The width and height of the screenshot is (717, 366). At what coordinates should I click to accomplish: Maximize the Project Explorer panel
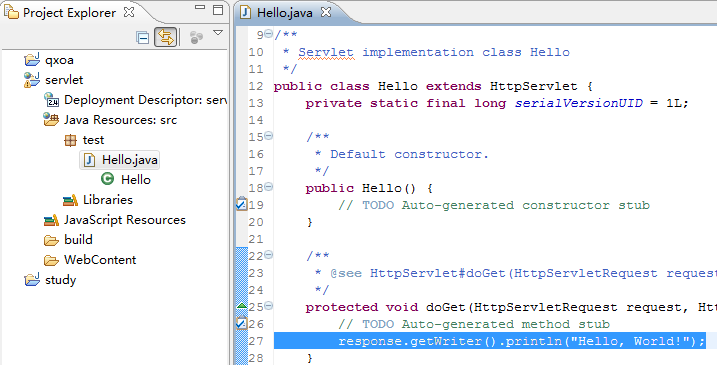[x=218, y=10]
